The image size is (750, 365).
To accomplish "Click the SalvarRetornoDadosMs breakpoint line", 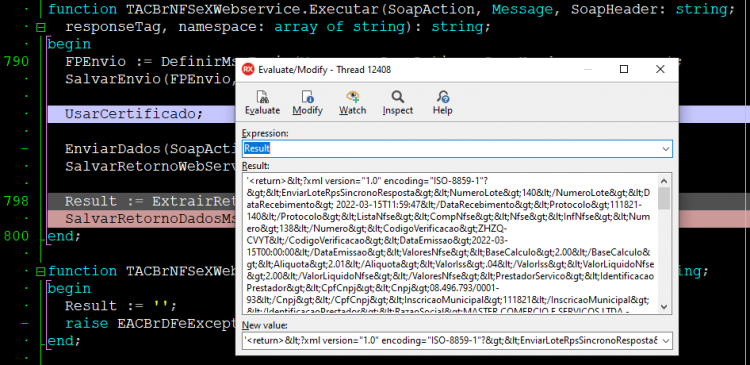I will (151, 219).
